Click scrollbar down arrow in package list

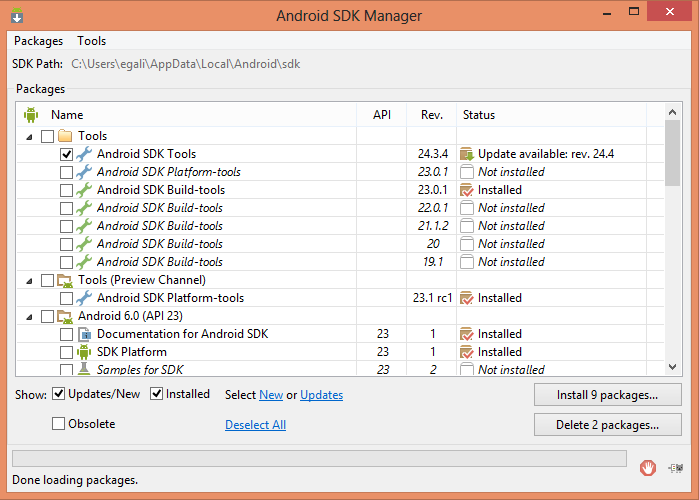pos(673,367)
